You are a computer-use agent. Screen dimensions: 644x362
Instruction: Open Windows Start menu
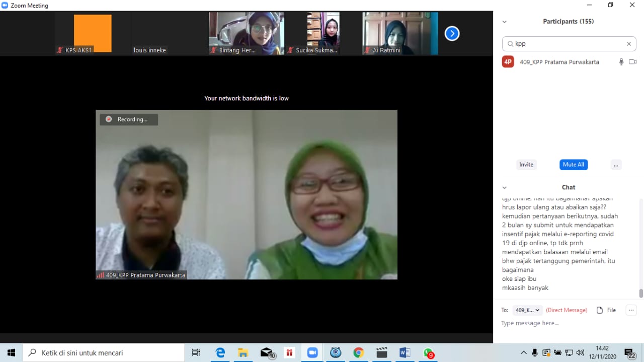pyautogui.click(x=11, y=353)
